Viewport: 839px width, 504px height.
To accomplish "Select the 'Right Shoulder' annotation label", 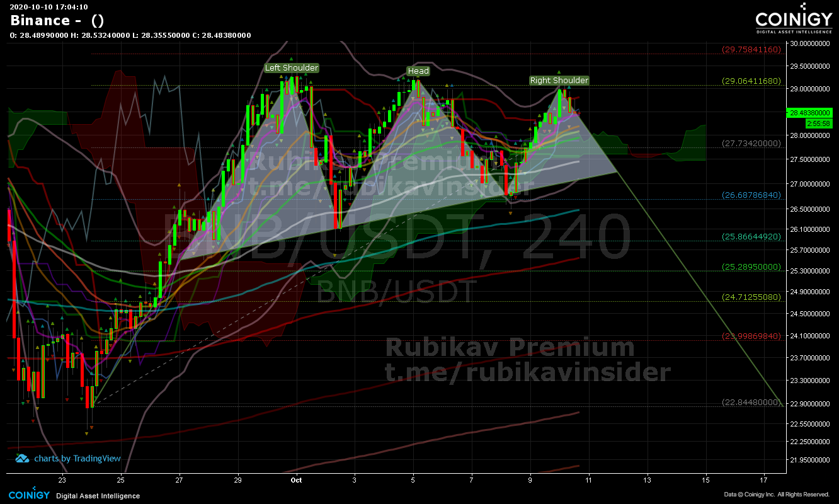I will 558,80.
